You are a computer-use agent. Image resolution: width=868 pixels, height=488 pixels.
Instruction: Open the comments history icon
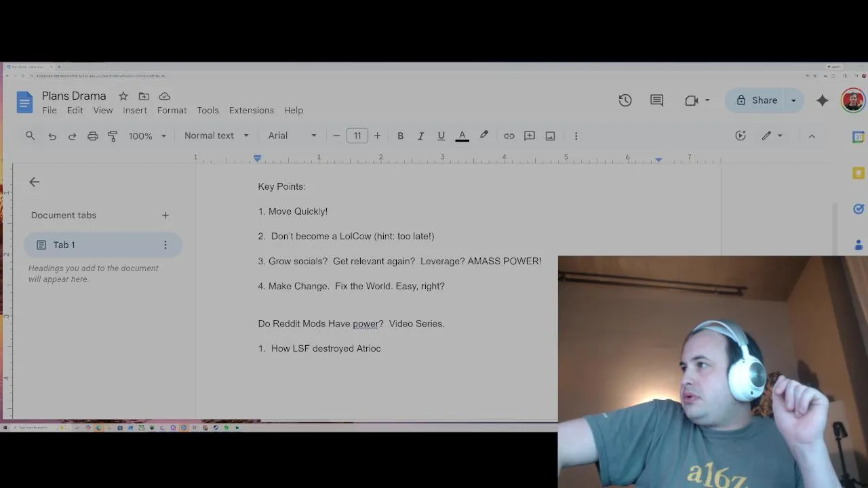pyautogui.click(x=656, y=100)
